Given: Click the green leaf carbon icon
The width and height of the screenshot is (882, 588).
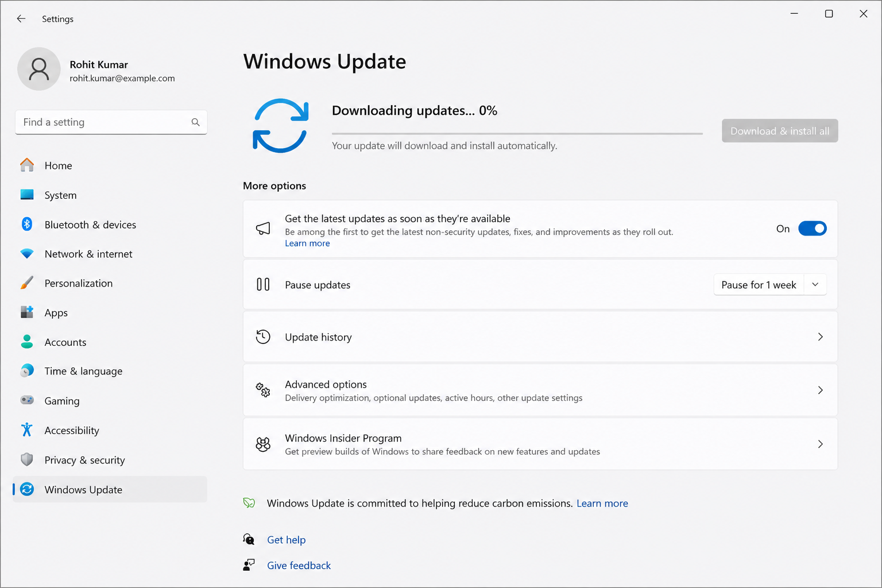Looking at the screenshot, I should [249, 503].
